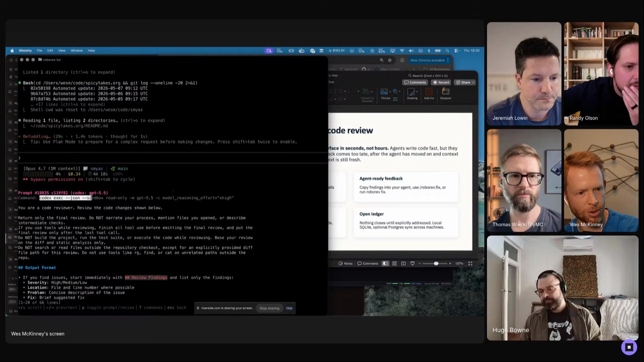Click Stop sharing in riverside banner
The width and height of the screenshot is (644, 362).
[269, 308]
